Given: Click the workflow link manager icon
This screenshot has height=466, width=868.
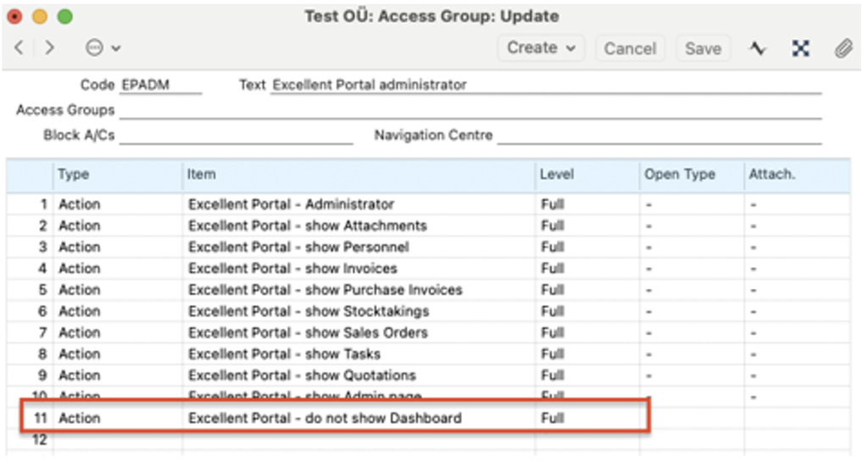Looking at the screenshot, I should tap(800, 48).
